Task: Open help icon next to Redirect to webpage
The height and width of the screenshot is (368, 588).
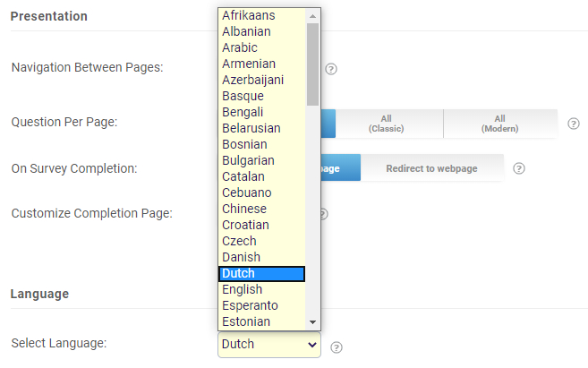Action: tap(519, 168)
